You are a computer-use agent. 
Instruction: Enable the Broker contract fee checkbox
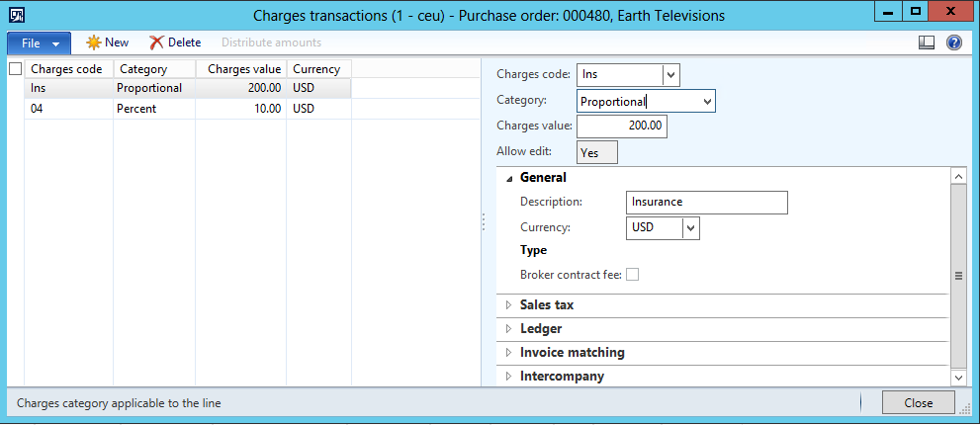coord(632,275)
